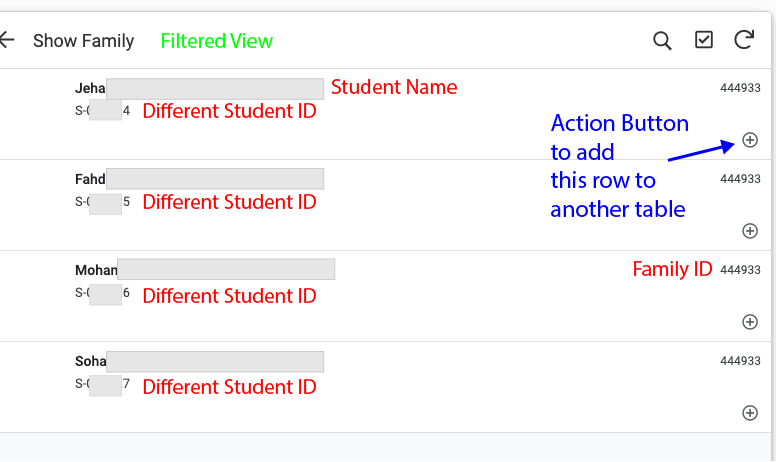Click Family ID 444933 in Fahd's row
777x462 pixels.
click(x=740, y=179)
